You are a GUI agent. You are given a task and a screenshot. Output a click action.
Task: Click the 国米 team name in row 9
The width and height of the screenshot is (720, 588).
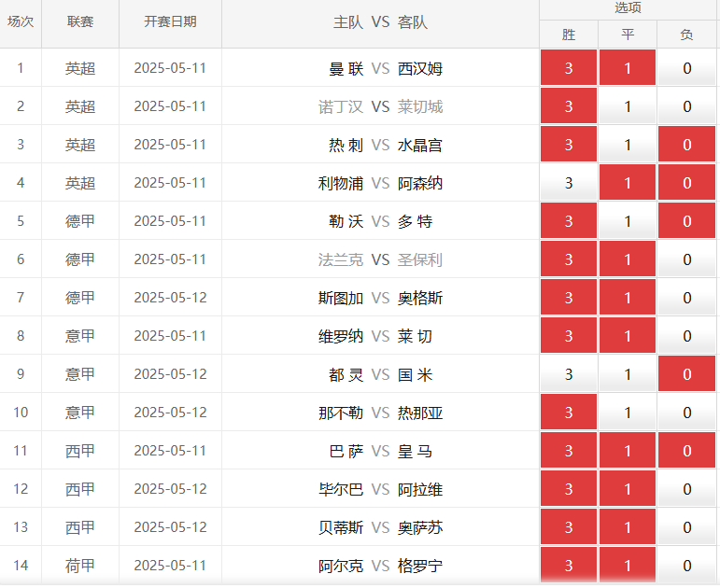[416, 374]
